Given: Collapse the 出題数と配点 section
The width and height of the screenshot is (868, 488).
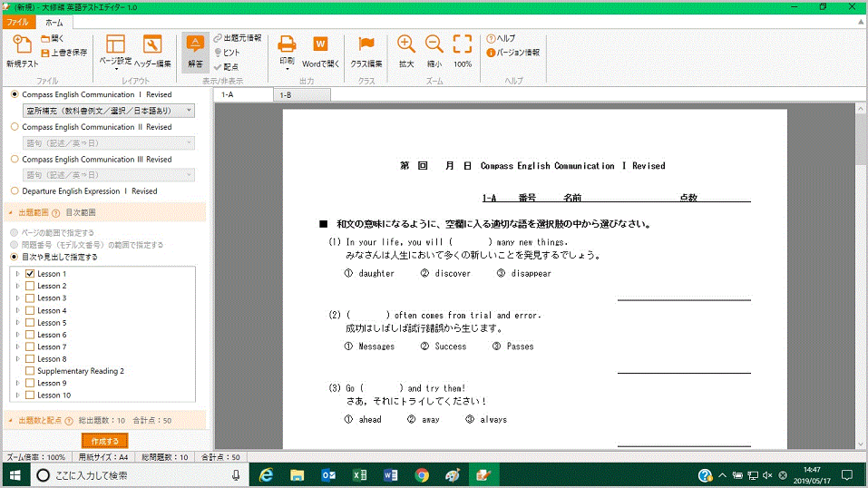Looking at the screenshot, I should [11, 420].
